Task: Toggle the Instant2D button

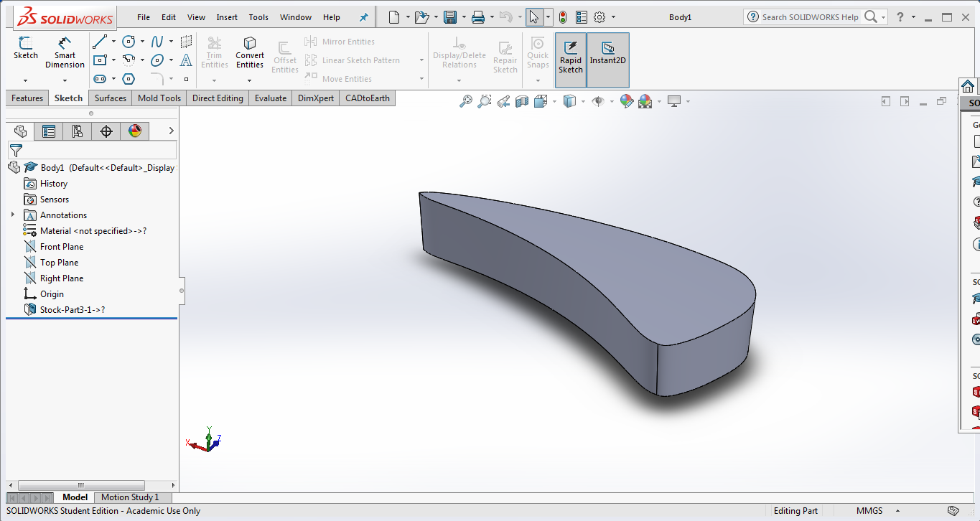Action: point(607,53)
